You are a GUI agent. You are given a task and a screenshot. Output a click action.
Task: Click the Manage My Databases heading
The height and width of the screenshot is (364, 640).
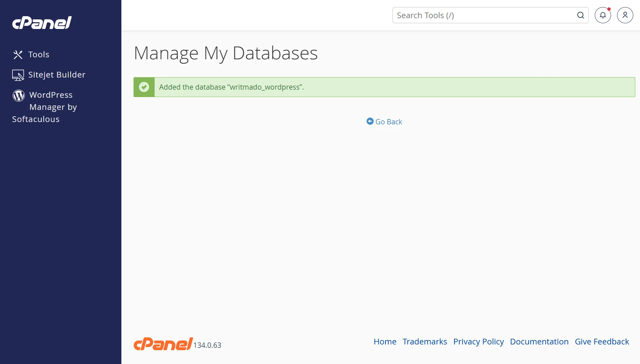tap(226, 53)
